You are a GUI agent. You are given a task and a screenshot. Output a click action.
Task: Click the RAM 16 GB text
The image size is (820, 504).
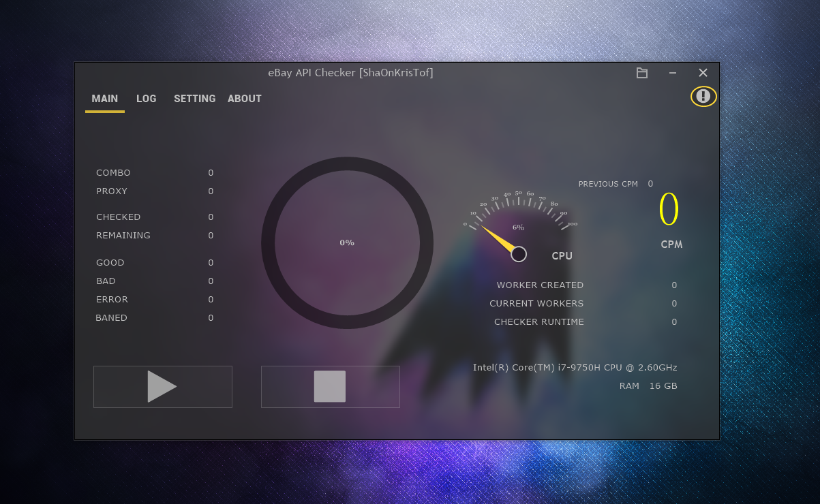pos(648,386)
